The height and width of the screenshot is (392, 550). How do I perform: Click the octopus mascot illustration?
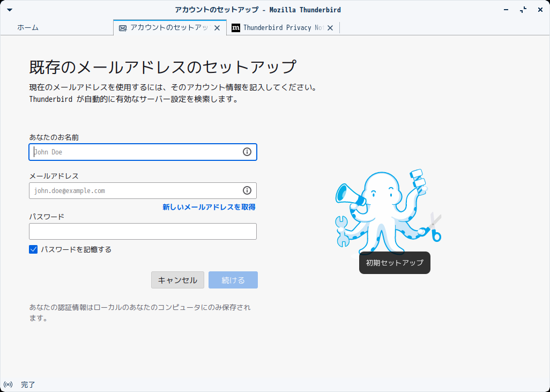pyautogui.click(x=388, y=213)
